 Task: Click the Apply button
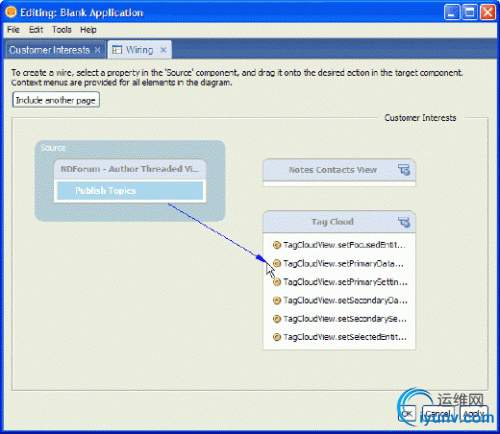[474, 414]
